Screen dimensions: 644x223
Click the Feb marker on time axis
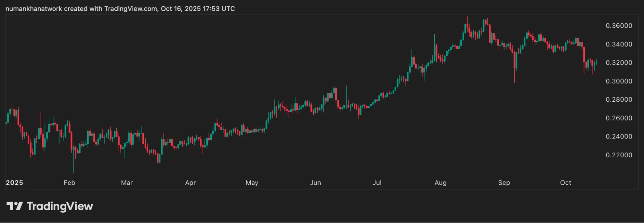tap(69, 182)
